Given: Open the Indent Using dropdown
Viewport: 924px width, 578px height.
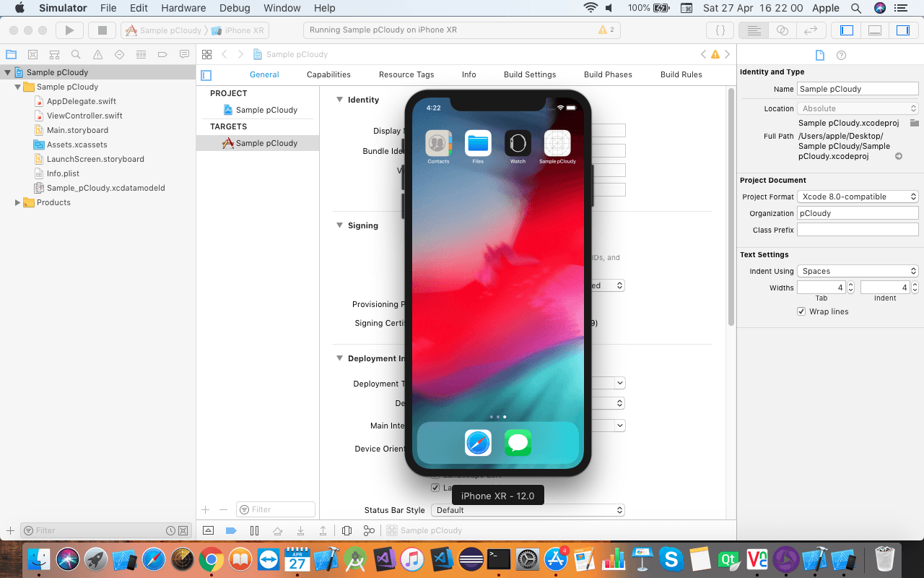Looking at the screenshot, I should click(858, 271).
